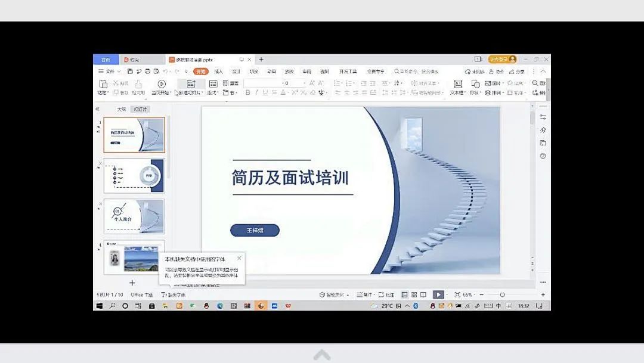Expand Smart Beautify (智能美化) dropdown in status bar
644x363 pixels.
(x=348, y=295)
